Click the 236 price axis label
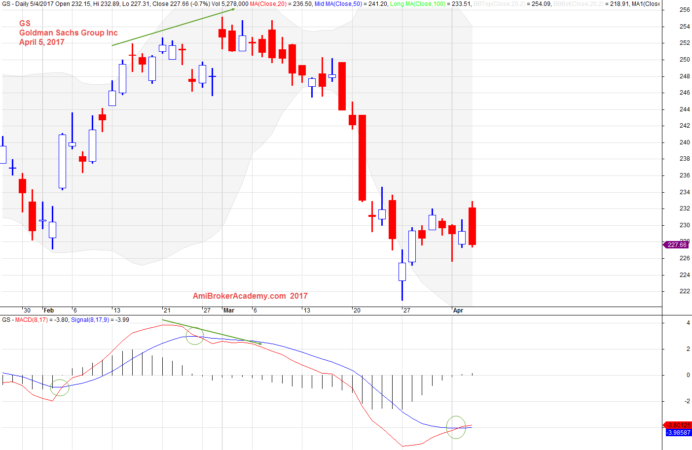 pyautogui.click(x=684, y=176)
